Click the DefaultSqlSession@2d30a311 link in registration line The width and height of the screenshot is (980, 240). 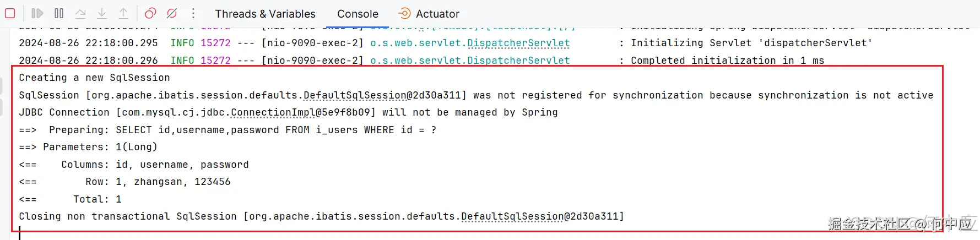[x=381, y=95]
